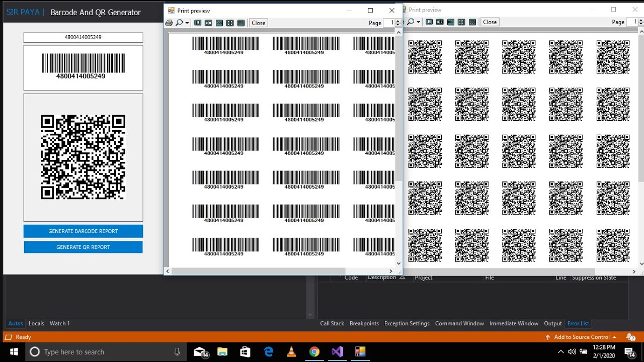Click GENERATE BARCODE REPORT button
Screen dimensions: 644x362
point(83,231)
